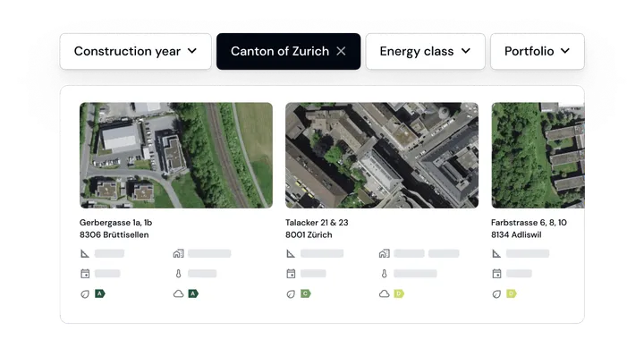
Task: Click the area ruler icon on Farbstrasse card
Action: 496,254
